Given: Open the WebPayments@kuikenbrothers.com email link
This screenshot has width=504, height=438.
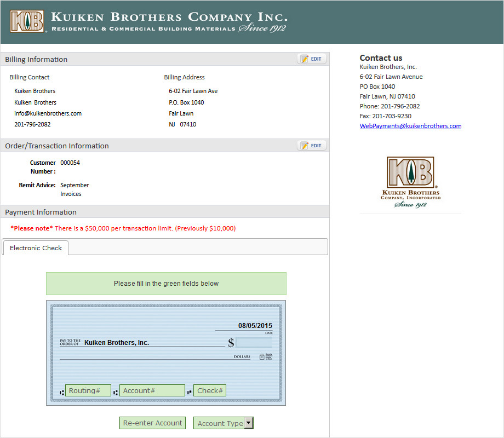Looking at the screenshot, I should click(x=410, y=126).
